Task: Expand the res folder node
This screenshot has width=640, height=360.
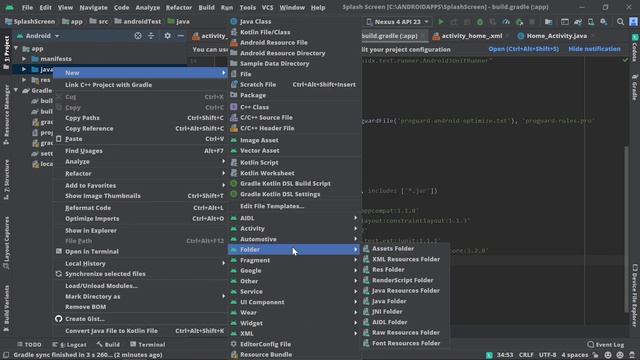Action: coord(24,80)
